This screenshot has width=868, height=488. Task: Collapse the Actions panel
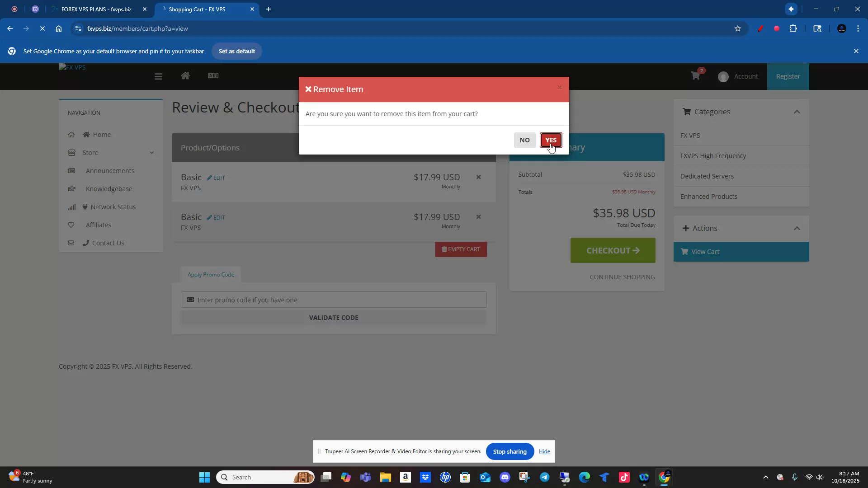coord(797,228)
